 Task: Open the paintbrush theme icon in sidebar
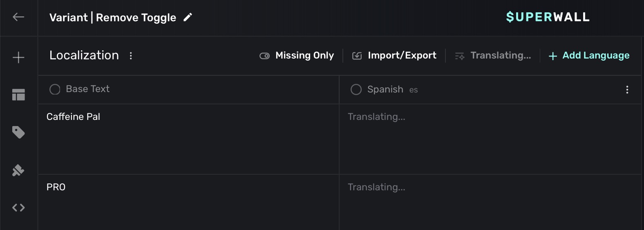(x=18, y=170)
